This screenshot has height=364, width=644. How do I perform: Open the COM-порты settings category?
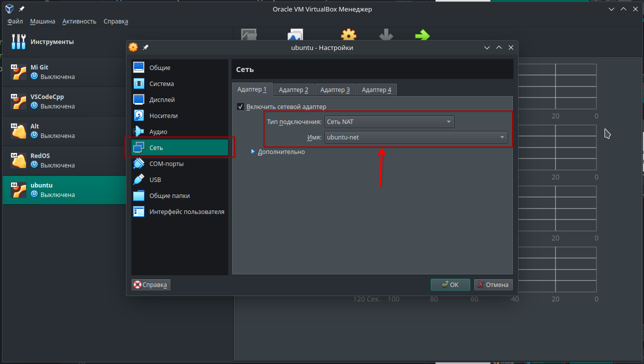point(180,163)
